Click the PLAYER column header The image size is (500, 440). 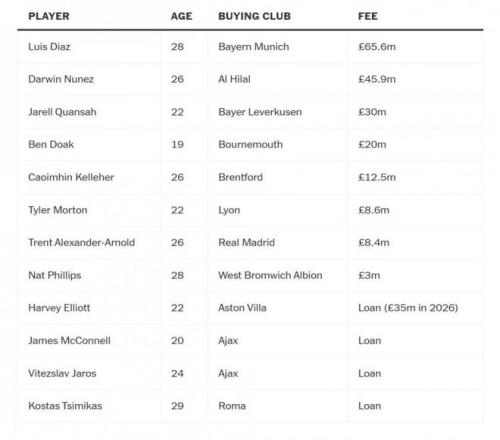49,16
